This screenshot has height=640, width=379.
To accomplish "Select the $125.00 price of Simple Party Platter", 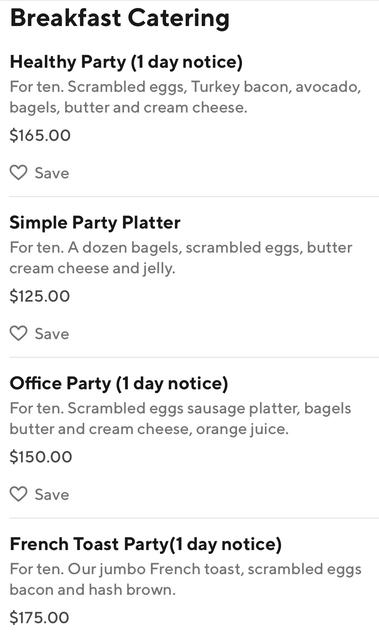I will click(x=40, y=296).
